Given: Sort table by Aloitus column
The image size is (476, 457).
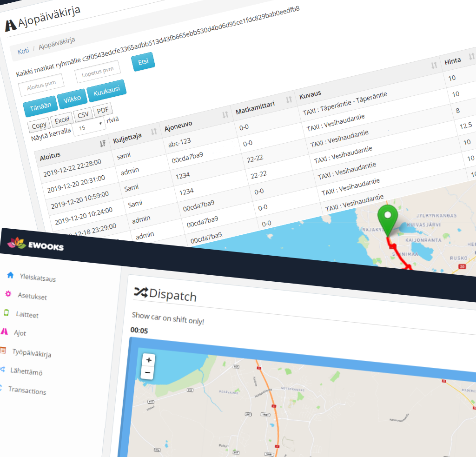Looking at the screenshot, I should pos(102,144).
